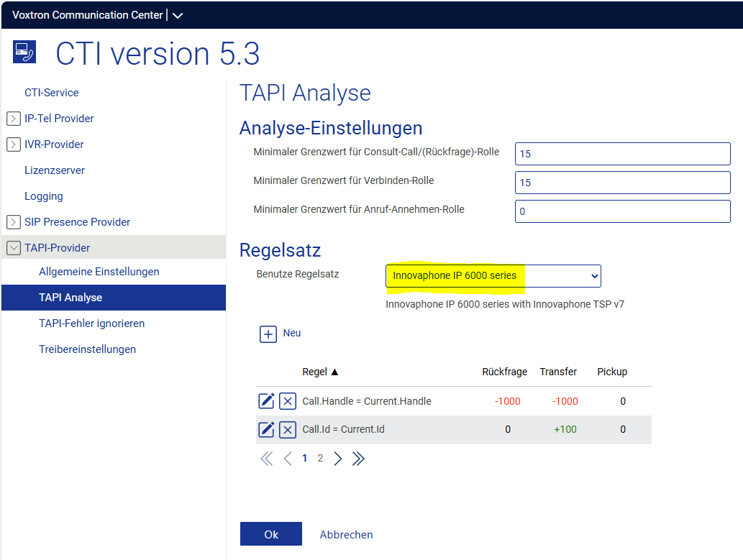Expand the IVR-Provider tree node
The height and width of the screenshot is (560, 743).
coord(13,144)
